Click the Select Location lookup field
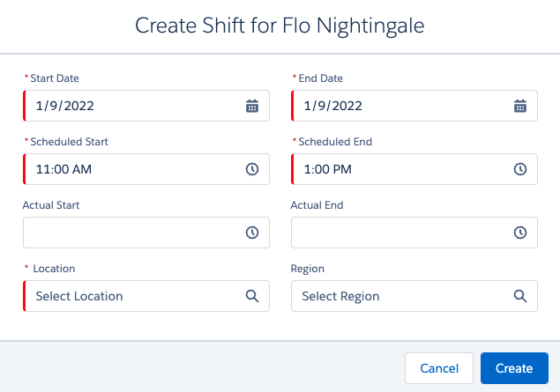This screenshot has width=560, height=392. point(146,296)
